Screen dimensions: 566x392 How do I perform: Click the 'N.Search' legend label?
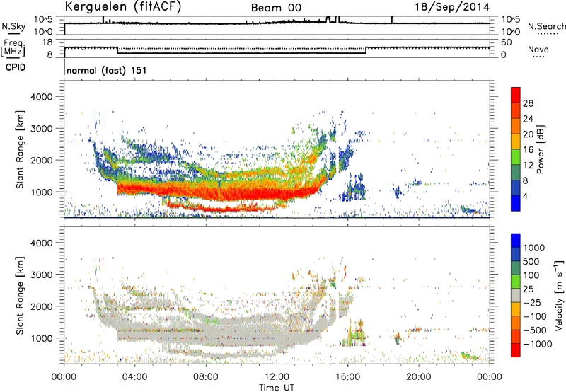[x=546, y=26]
